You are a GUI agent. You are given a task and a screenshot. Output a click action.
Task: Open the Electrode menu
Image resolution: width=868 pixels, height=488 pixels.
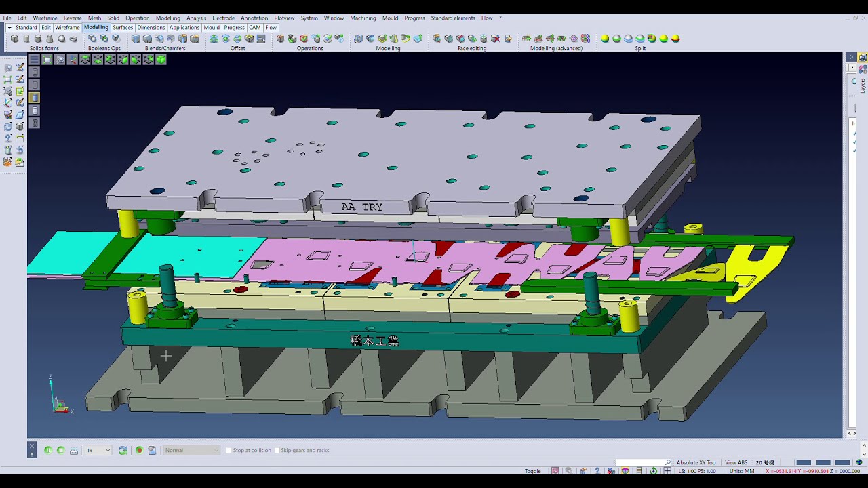[223, 18]
